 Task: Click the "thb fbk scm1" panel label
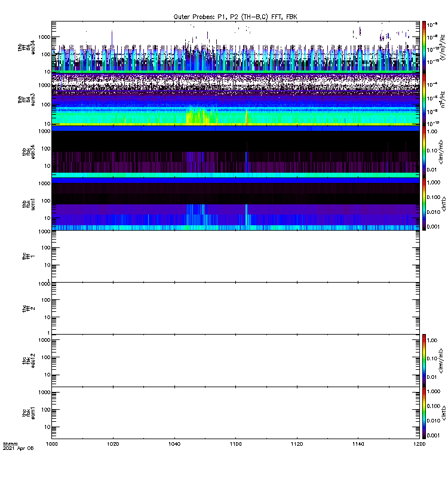pyautogui.click(x=29, y=204)
